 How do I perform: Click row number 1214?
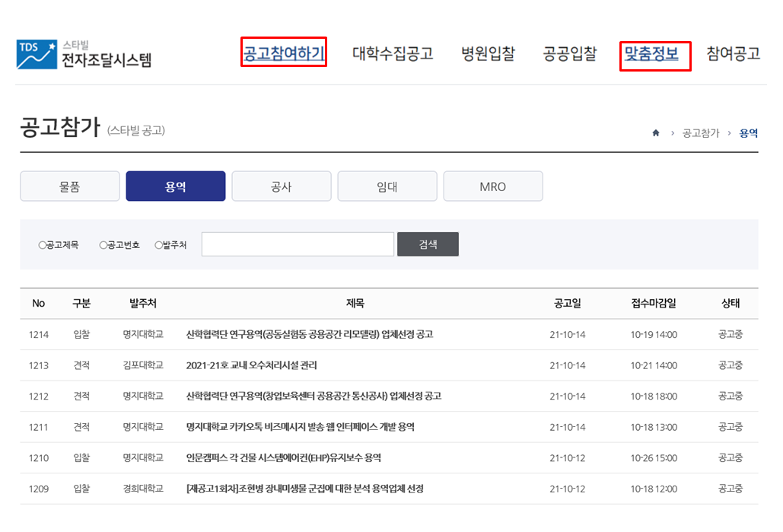39,335
